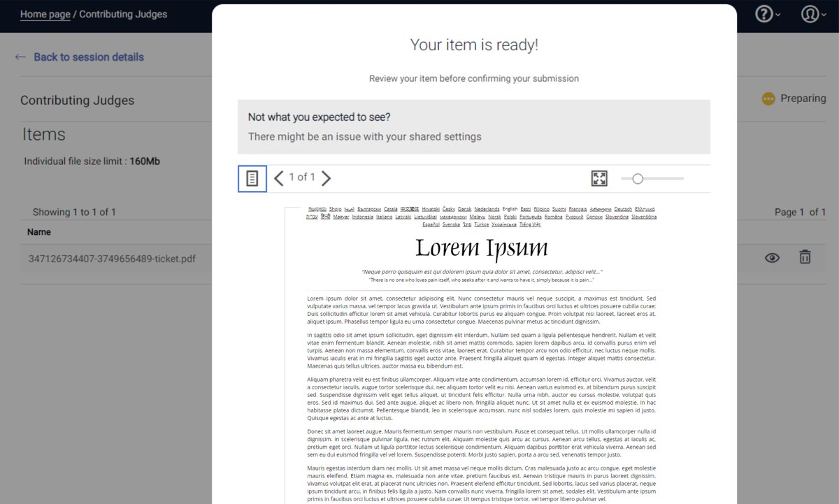This screenshot has width=839, height=504.
Task: Delete the ticket PDF with trash icon
Action: (x=805, y=257)
